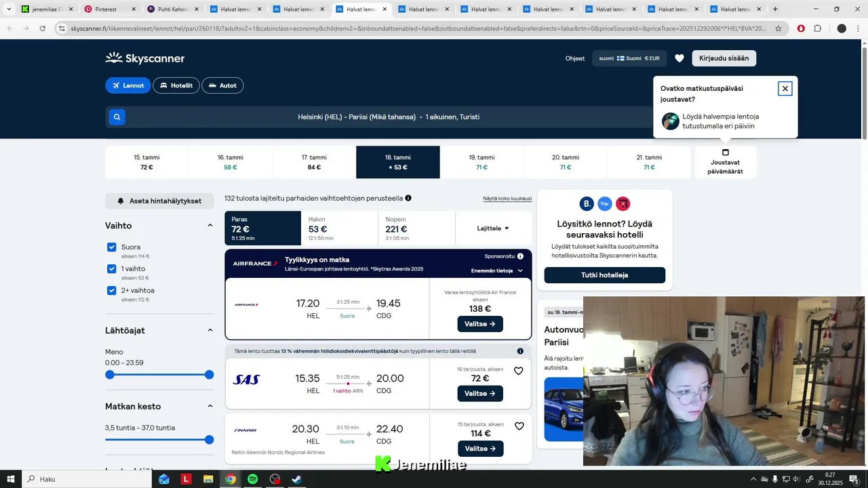Open the tab search dropdown arrow
Viewport: 868px width, 488px height.
9,9
